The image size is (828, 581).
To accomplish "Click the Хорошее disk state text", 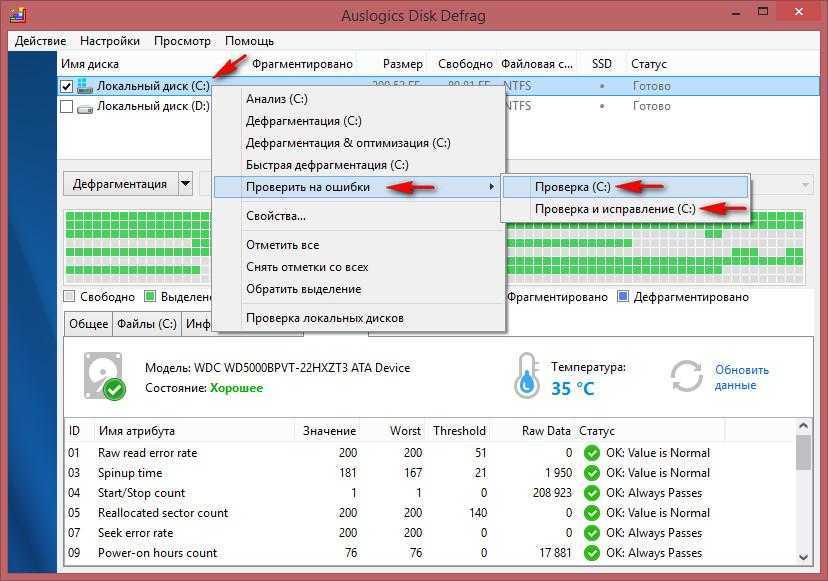I will pos(236,388).
